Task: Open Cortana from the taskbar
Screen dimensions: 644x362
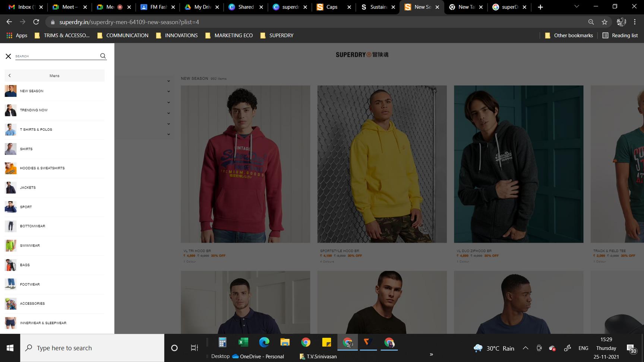Action: pos(174,348)
